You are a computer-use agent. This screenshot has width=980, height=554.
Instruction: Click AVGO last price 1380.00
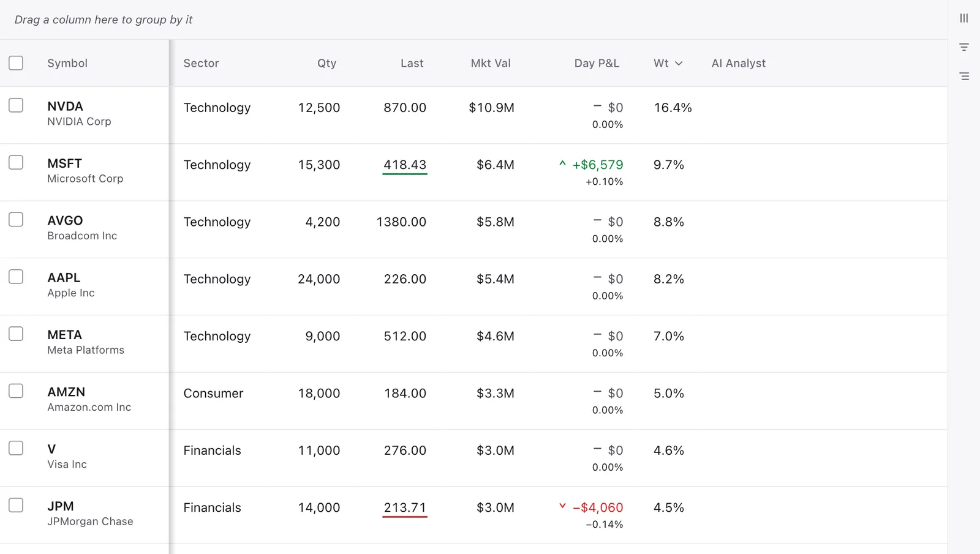[x=401, y=222]
